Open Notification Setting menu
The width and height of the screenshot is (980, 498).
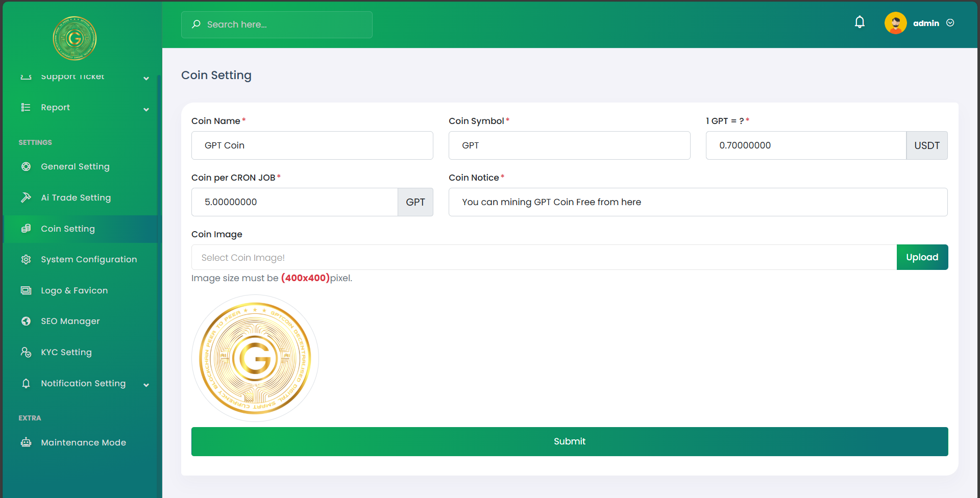80,383
